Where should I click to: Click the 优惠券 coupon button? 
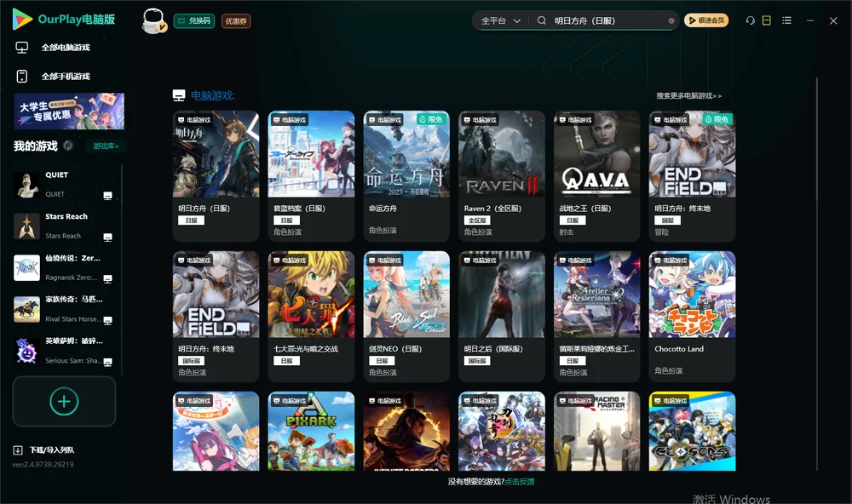(236, 21)
